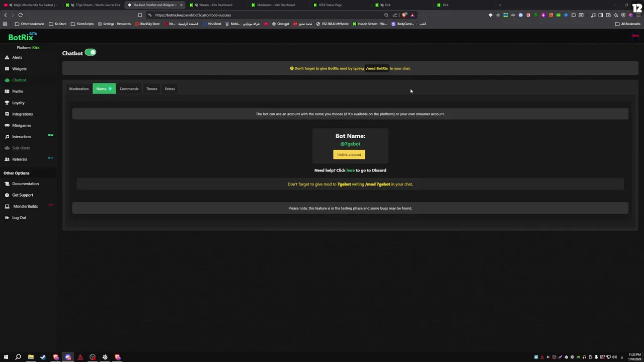Open the Widgets sidebar section

(19, 69)
